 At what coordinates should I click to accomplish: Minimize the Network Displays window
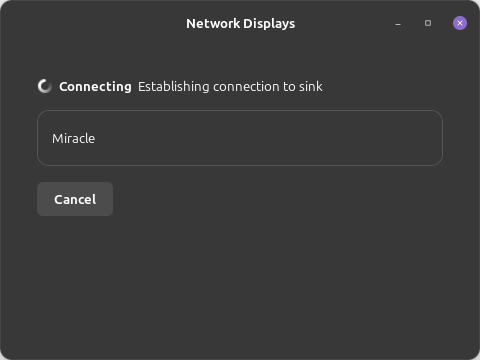point(398,23)
